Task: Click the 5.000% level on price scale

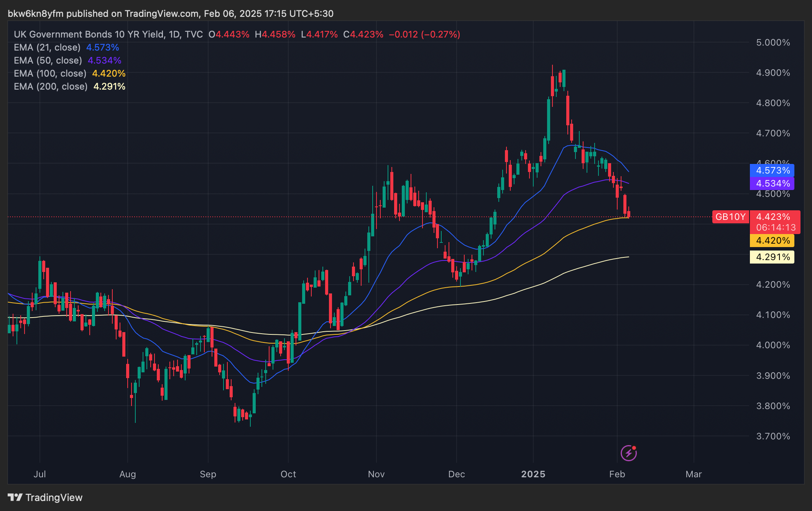Action: pos(773,43)
